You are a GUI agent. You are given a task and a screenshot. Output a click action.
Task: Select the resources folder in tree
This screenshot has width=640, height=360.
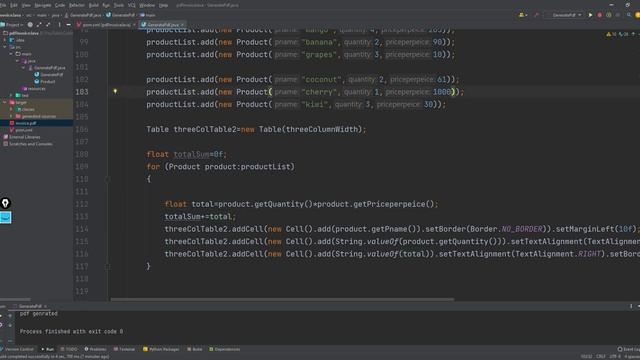point(33,89)
